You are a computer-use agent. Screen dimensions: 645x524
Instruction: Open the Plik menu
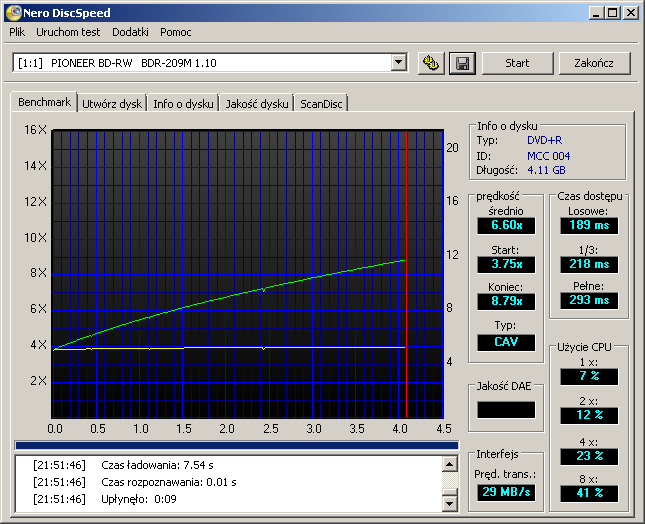[x=17, y=32]
